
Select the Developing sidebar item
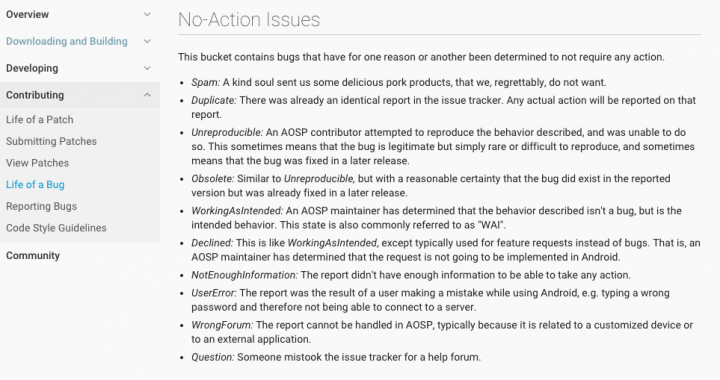32,68
